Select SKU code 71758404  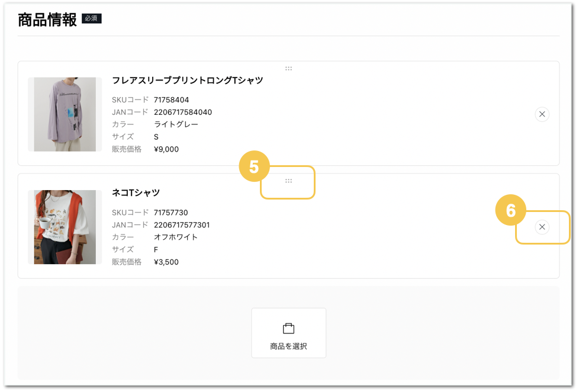171,99
